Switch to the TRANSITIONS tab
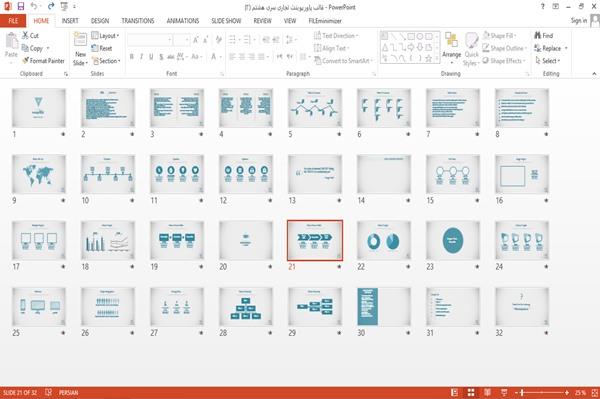Screen dimensions: 600x399 coord(138,21)
